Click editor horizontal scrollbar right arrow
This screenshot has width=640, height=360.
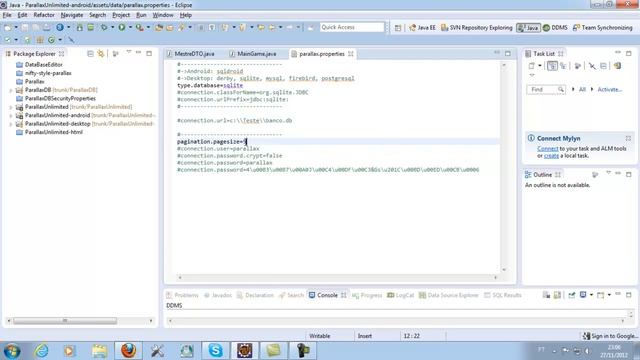click(496, 278)
